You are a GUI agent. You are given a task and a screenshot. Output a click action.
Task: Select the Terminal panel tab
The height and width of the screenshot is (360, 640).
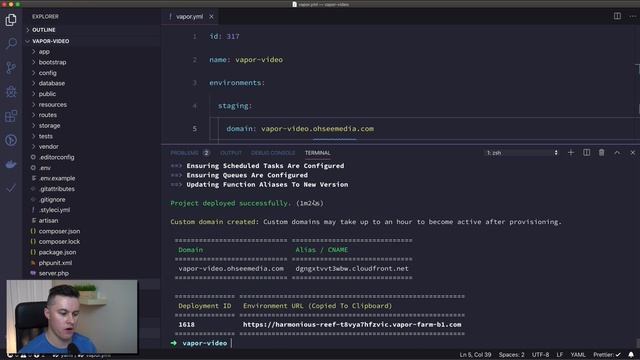click(318, 153)
